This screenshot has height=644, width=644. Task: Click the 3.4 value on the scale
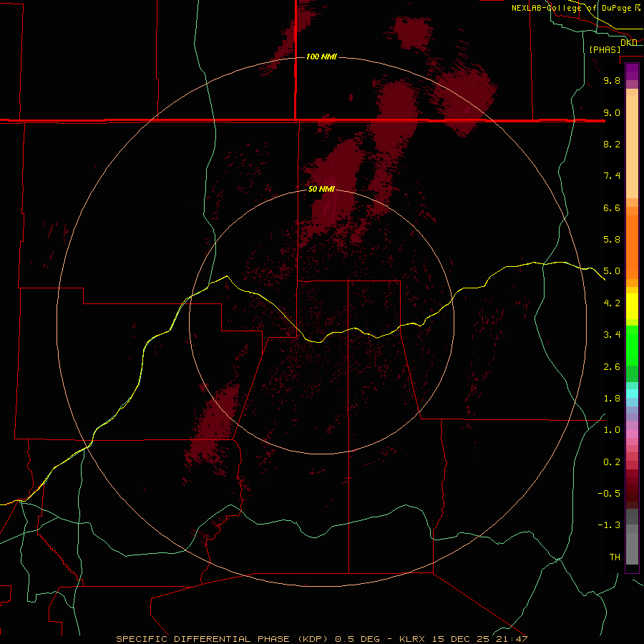(612, 335)
